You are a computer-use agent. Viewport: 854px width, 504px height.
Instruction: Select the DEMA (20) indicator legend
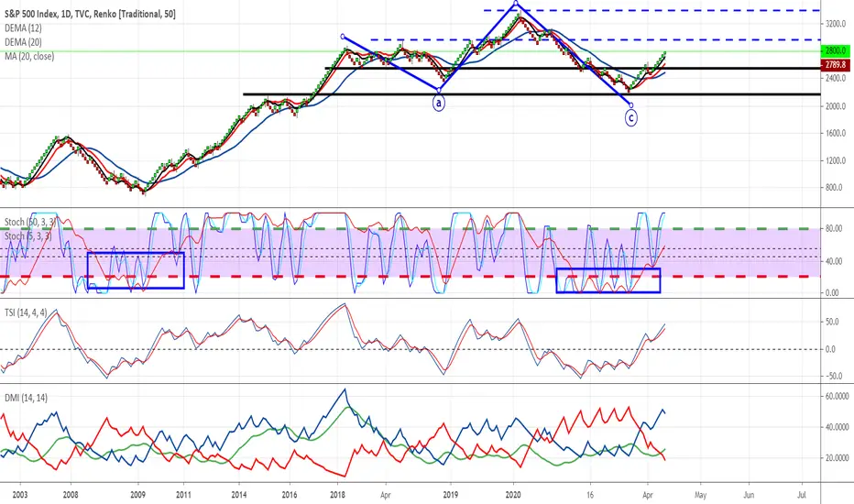23,42
